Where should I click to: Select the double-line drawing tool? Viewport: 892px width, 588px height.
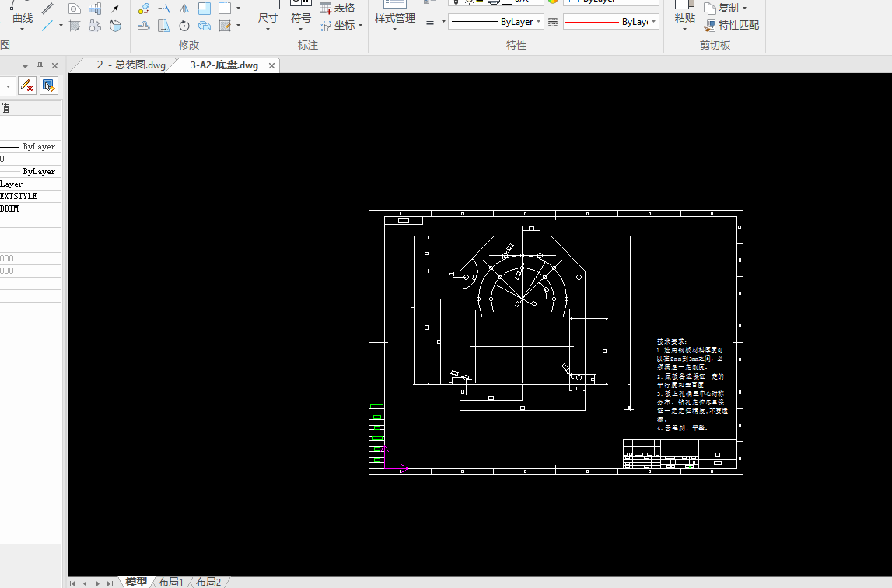pos(47,8)
